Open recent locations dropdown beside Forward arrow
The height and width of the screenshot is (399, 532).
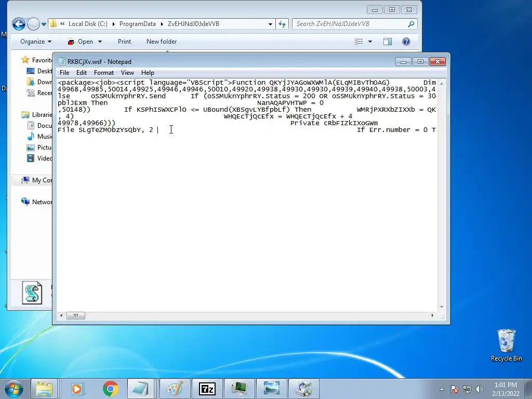44,24
